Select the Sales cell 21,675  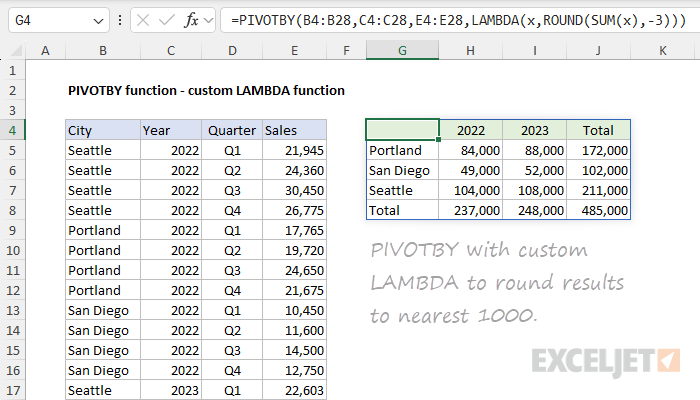[294, 290]
